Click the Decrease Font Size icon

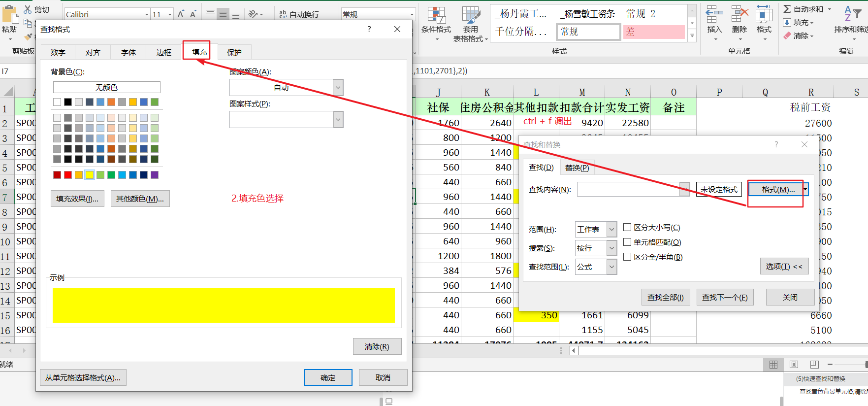tap(193, 14)
